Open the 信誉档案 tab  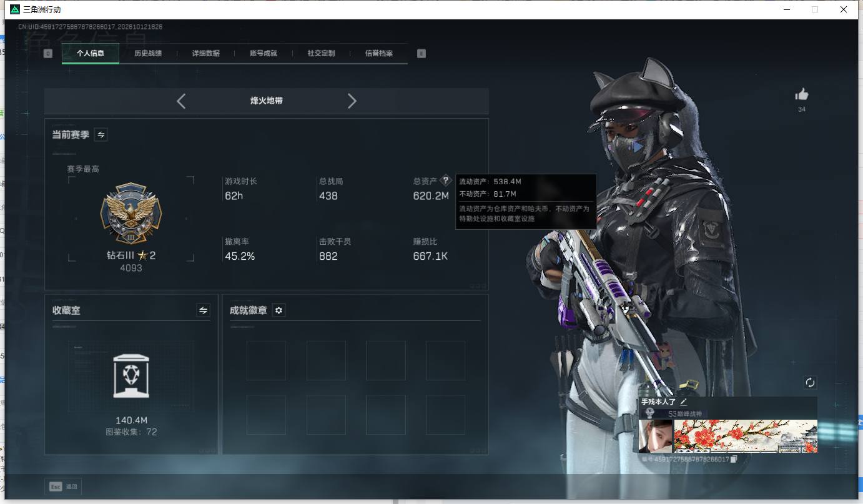pos(379,54)
